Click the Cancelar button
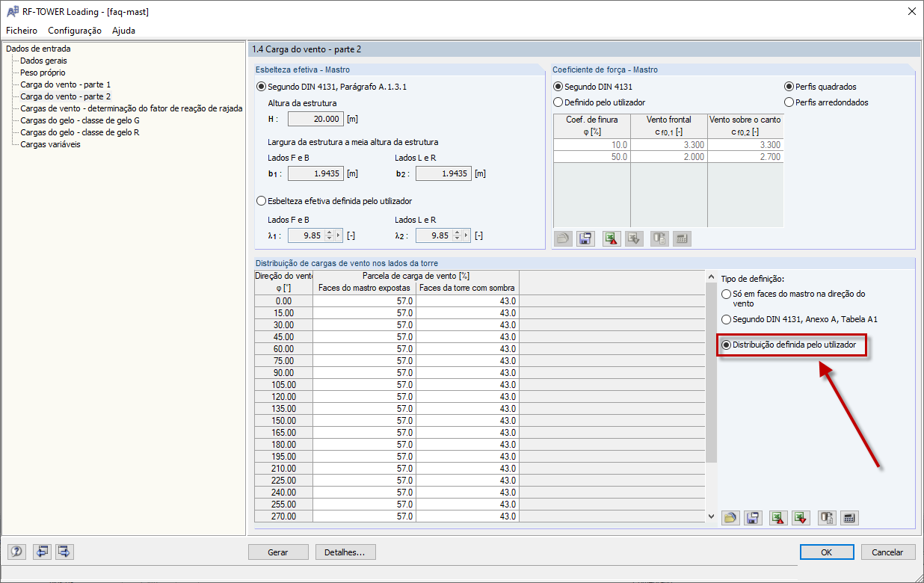This screenshot has width=924, height=583. [x=887, y=552]
